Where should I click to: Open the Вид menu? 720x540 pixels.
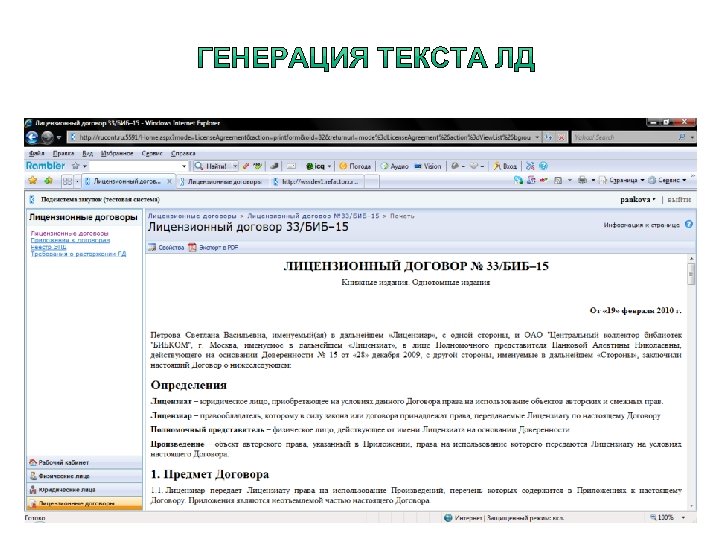[87, 153]
